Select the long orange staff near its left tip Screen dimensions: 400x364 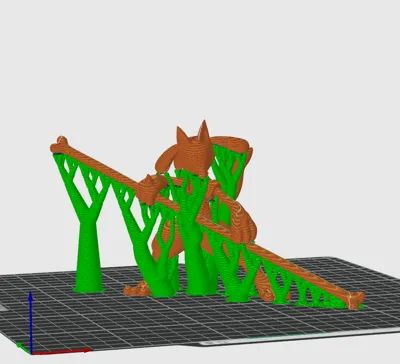coord(62,146)
